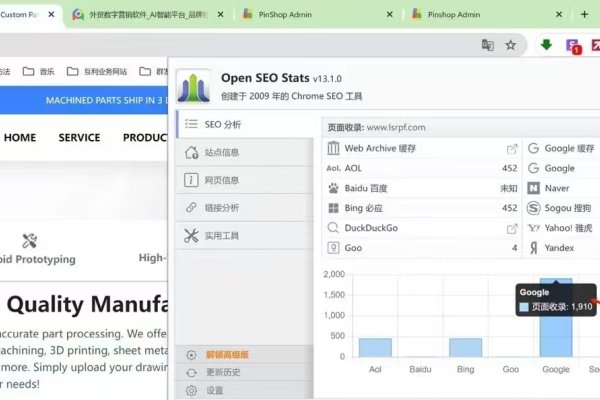
Task: Click SERVICE in the website navigation
Action: click(x=79, y=138)
